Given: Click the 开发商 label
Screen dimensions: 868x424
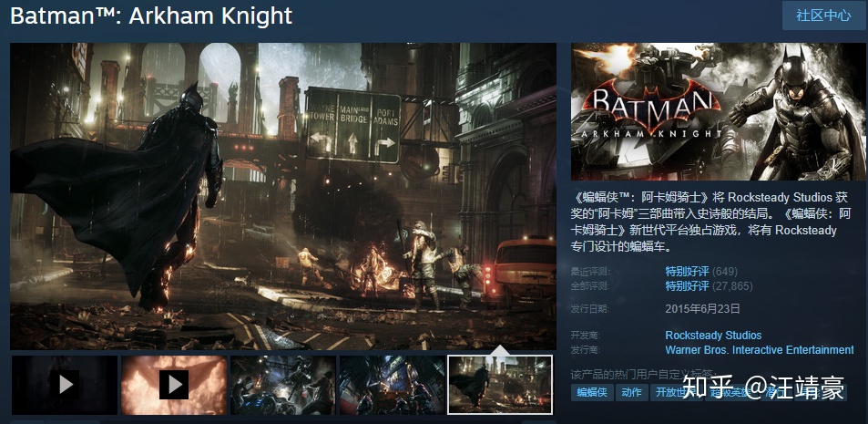Looking at the screenshot, I should click(x=585, y=336).
